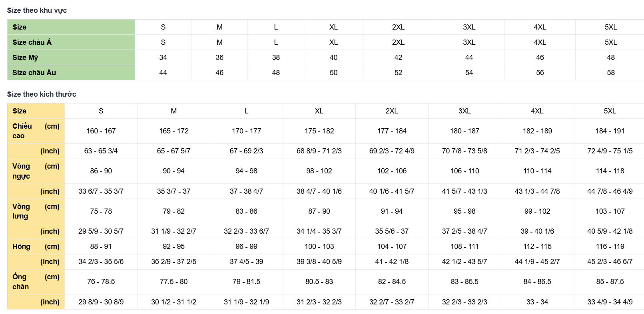This screenshot has height=314, width=644.
Task: Click the European size 58 cell
Action: (x=610, y=73)
